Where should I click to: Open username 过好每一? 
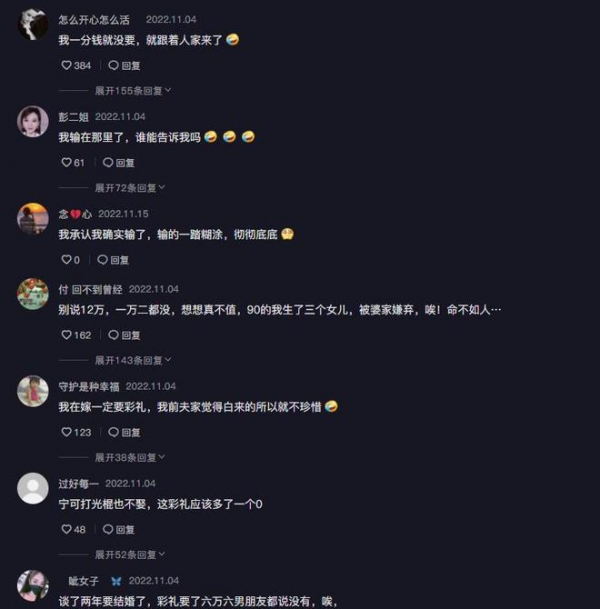78,484
